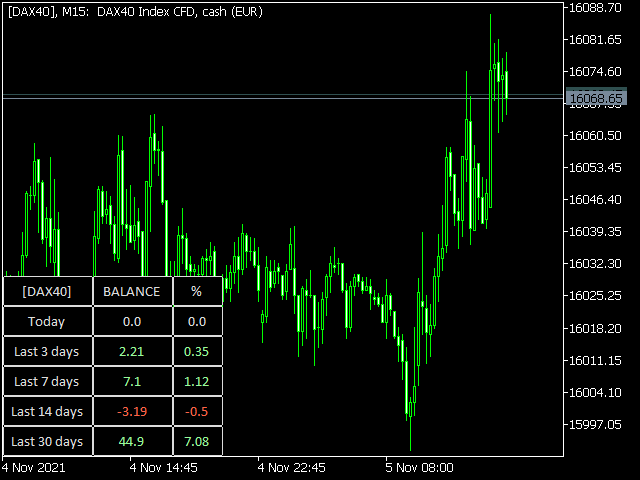Click the BALANCE column header
Viewport: 640px width, 480px height.
pos(132,291)
